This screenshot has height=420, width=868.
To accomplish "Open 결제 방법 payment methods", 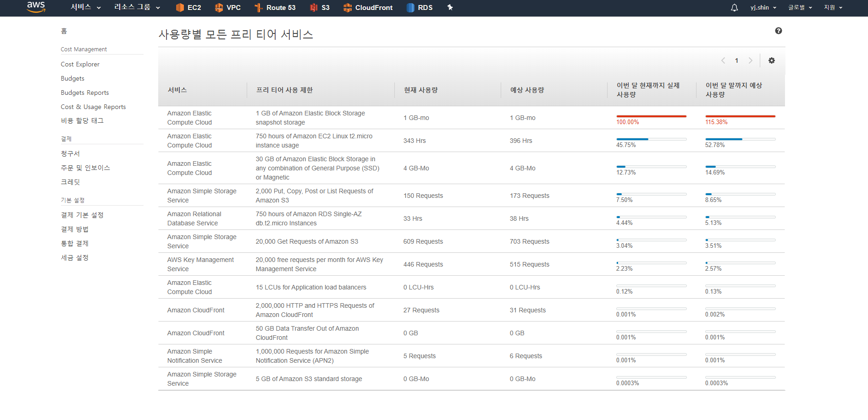I will pyautogui.click(x=75, y=229).
